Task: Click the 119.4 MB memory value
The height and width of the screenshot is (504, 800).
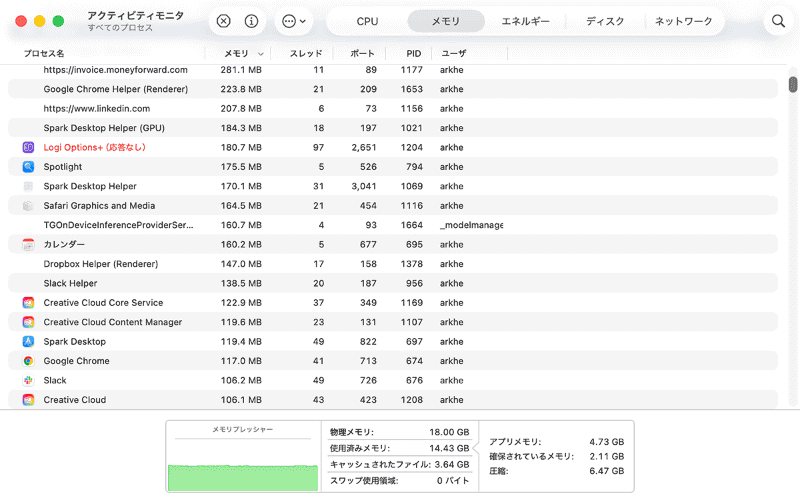Action: coord(241,341)
